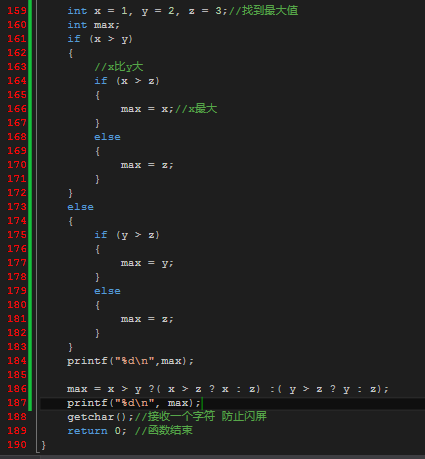The image size is (425, 459).
Task: Click the statement 'max = x;' on line 166
Action: click(x=147, y=109)
